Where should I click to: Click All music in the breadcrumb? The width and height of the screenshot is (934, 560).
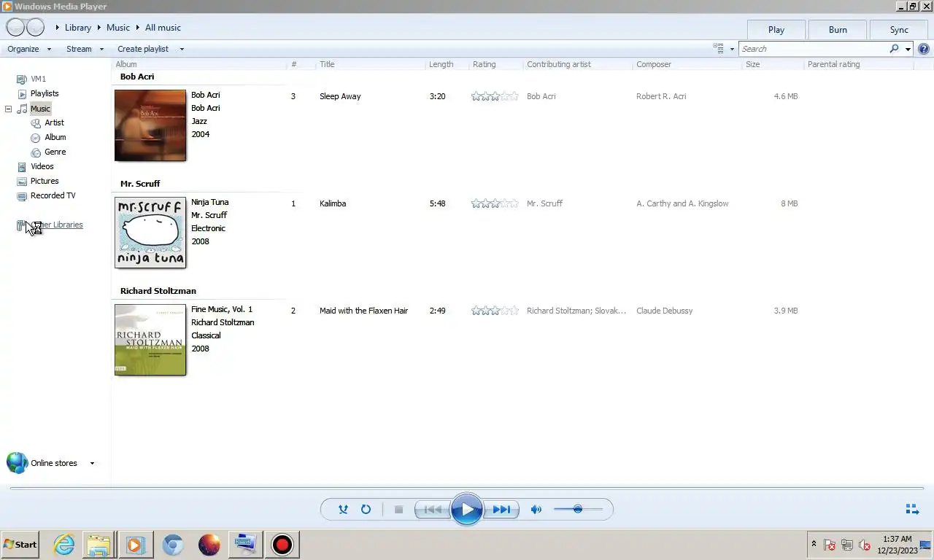tap(163, 28)
